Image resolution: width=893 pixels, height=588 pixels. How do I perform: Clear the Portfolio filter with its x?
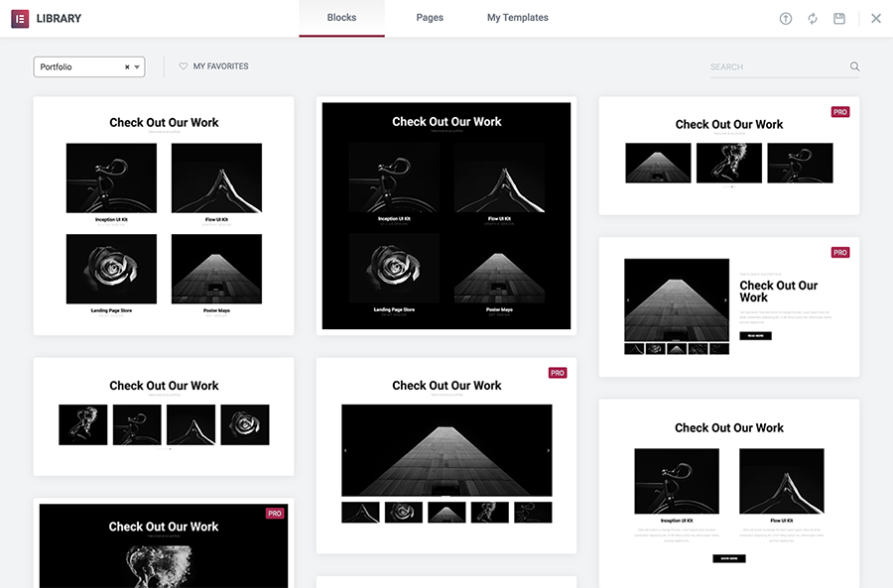click(x=127, y=67)
